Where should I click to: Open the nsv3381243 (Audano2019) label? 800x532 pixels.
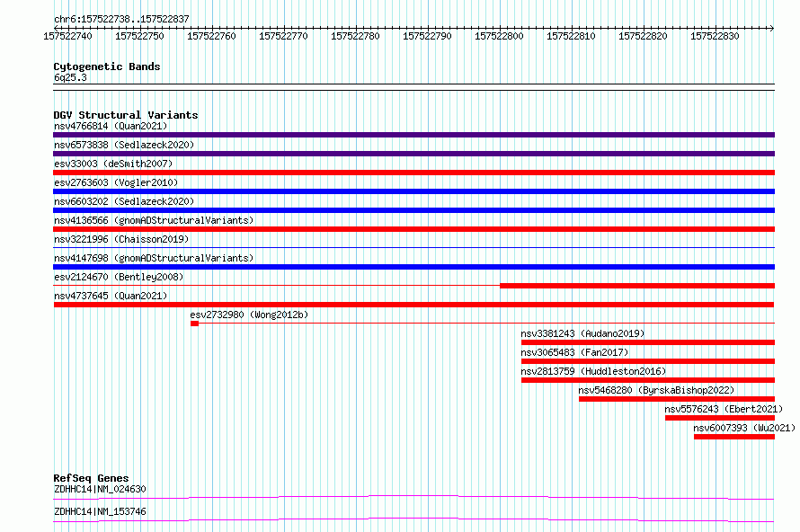582,333
